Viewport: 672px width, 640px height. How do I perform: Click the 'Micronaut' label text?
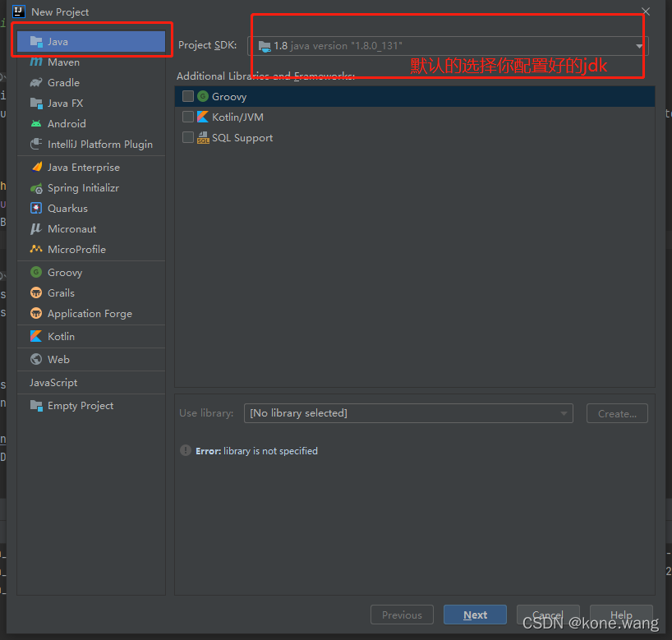coord(72,229)
